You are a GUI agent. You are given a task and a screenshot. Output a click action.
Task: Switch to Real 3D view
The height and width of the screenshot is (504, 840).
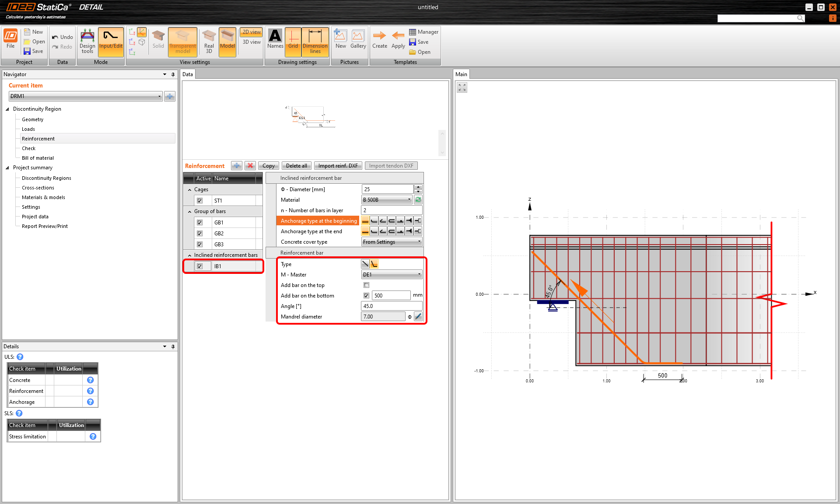pyautogui.click(x=208, y=42)
